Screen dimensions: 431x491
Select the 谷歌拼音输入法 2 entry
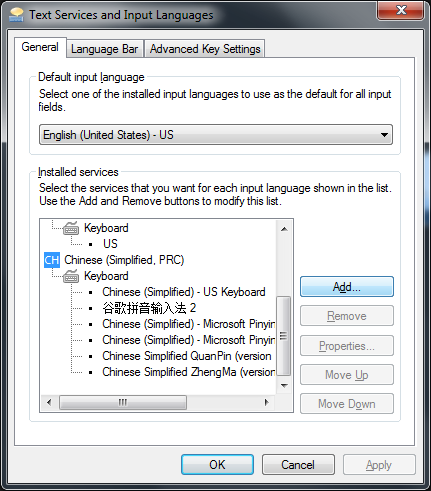click(149, 308)
